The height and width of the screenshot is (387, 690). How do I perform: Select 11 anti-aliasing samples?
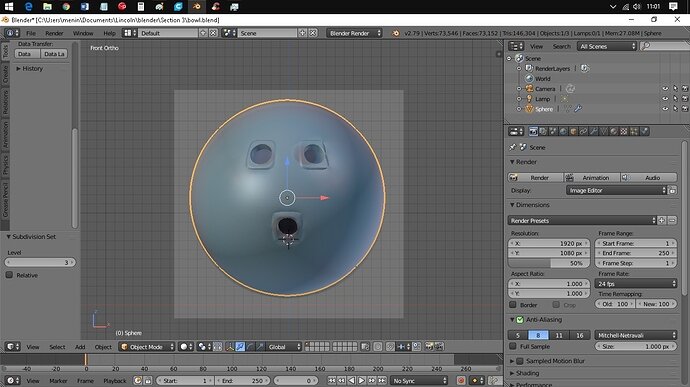point(559,335)
